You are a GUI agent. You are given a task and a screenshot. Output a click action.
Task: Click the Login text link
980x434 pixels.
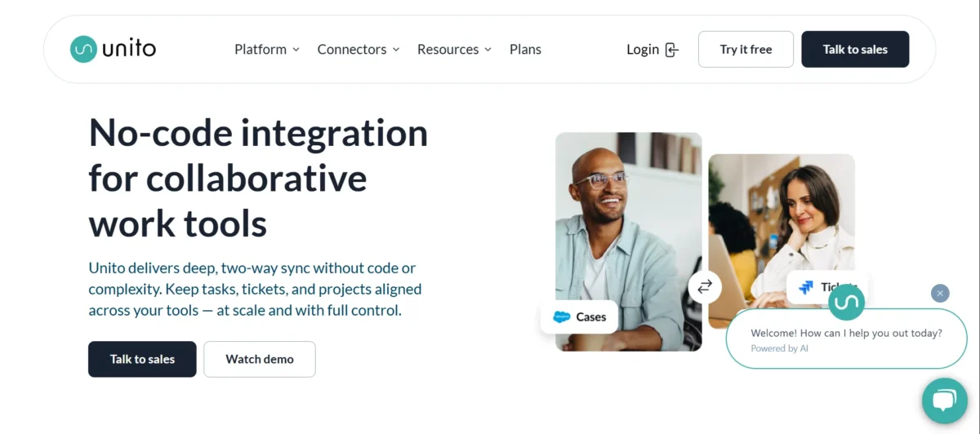642,50
